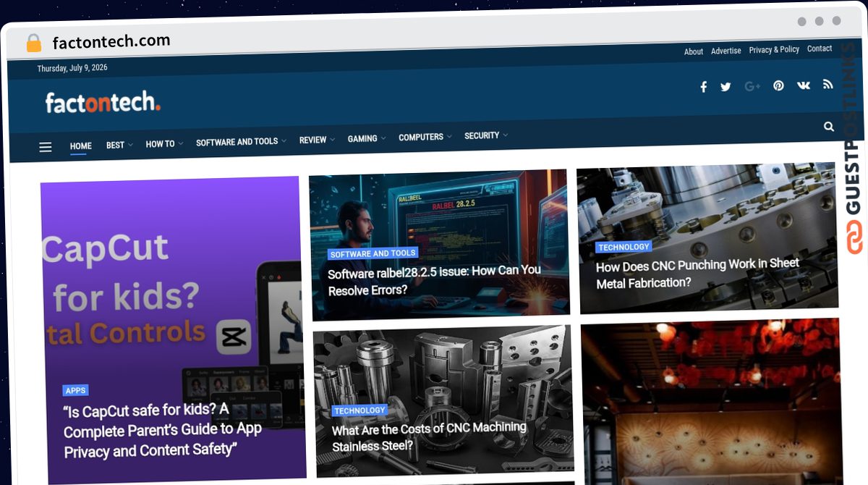The image size is (868, 485).
Task: Open the Facebook social icon
Action: [x=703, y=88]
